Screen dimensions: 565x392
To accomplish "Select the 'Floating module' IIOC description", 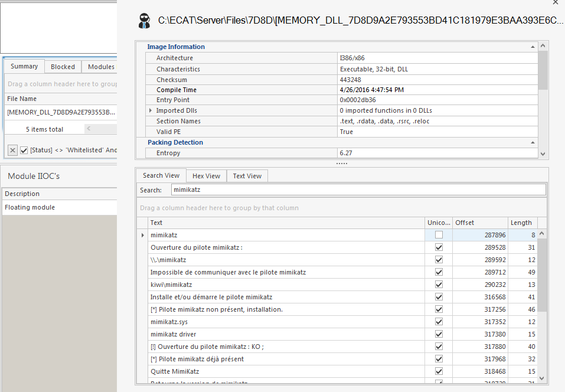I will 60,208.
